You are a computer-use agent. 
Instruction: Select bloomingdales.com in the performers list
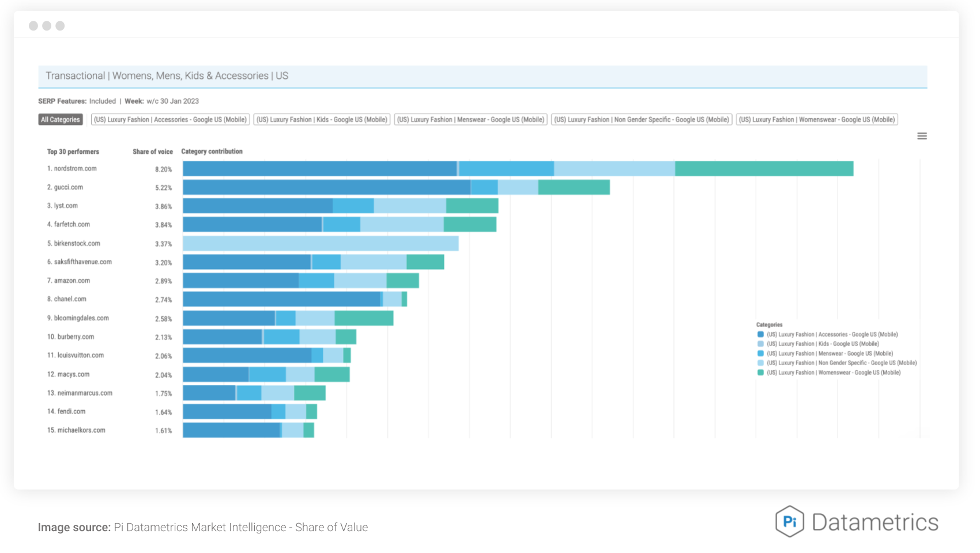[78, 318]
